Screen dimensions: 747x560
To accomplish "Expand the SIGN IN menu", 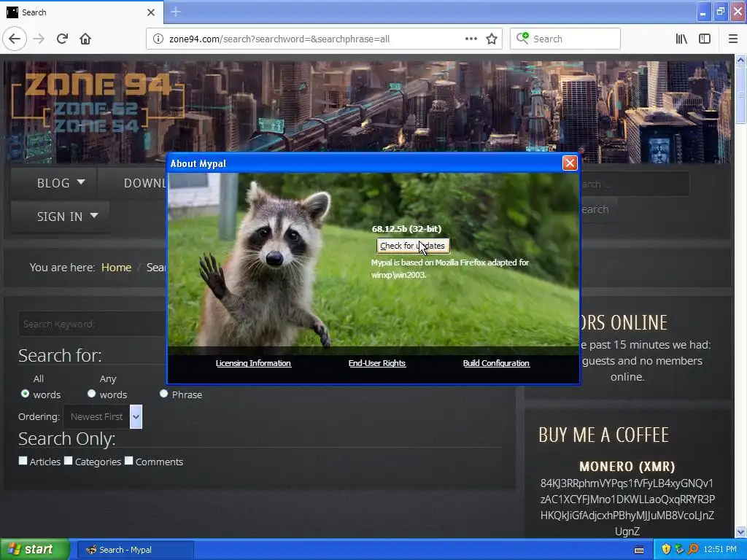I will pyautogui.click(x=61, y=216).
